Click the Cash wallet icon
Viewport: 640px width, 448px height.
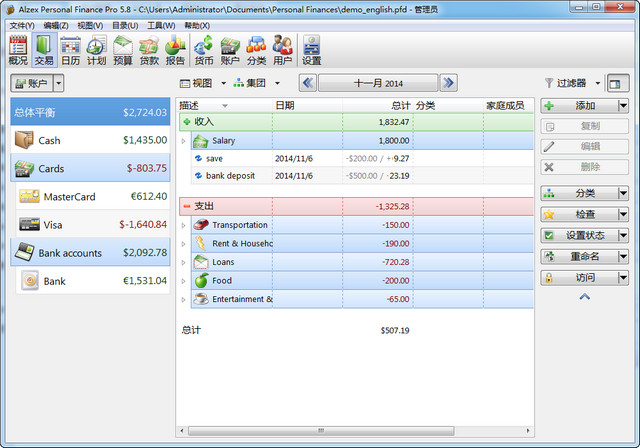click(x=24, y=140)
